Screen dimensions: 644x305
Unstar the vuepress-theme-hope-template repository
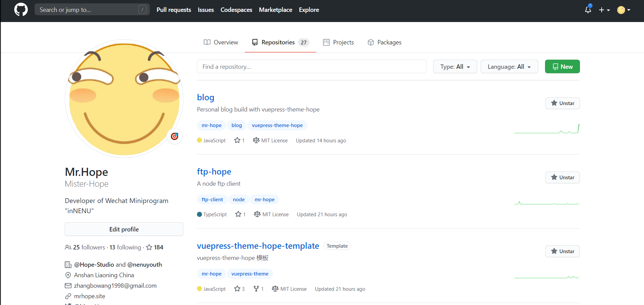[x=562, y=251]
